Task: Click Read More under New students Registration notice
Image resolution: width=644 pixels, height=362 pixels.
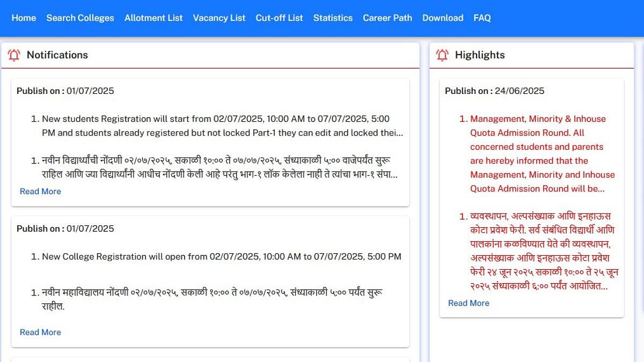Action: coord(40,191)
